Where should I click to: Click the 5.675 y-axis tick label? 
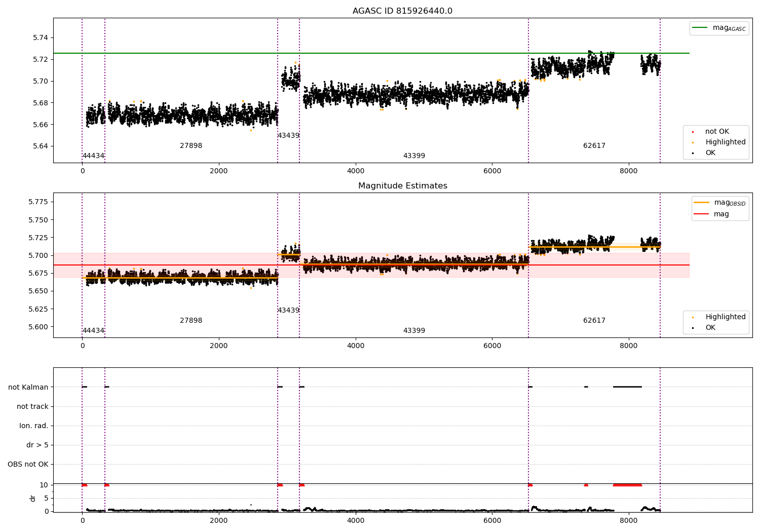pyautogui.click(x=39, y=273)
